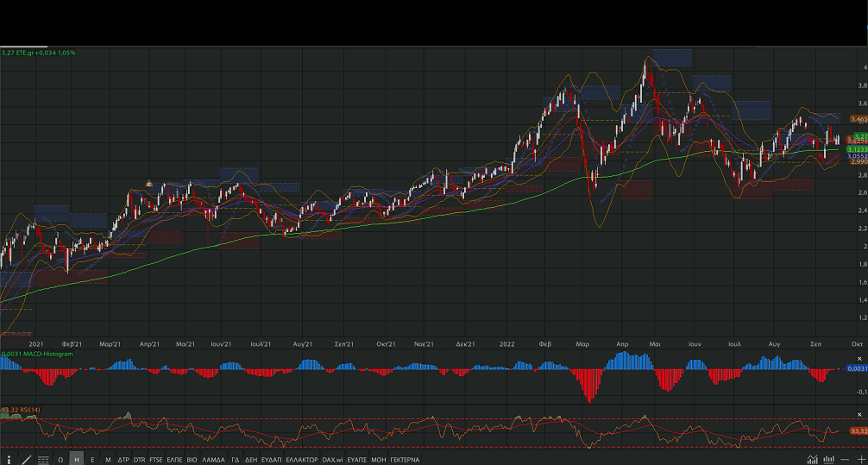The height and width of the screenshot is (465, 868).
Task: Select the line drawing tool
Action: coord(26,460)
